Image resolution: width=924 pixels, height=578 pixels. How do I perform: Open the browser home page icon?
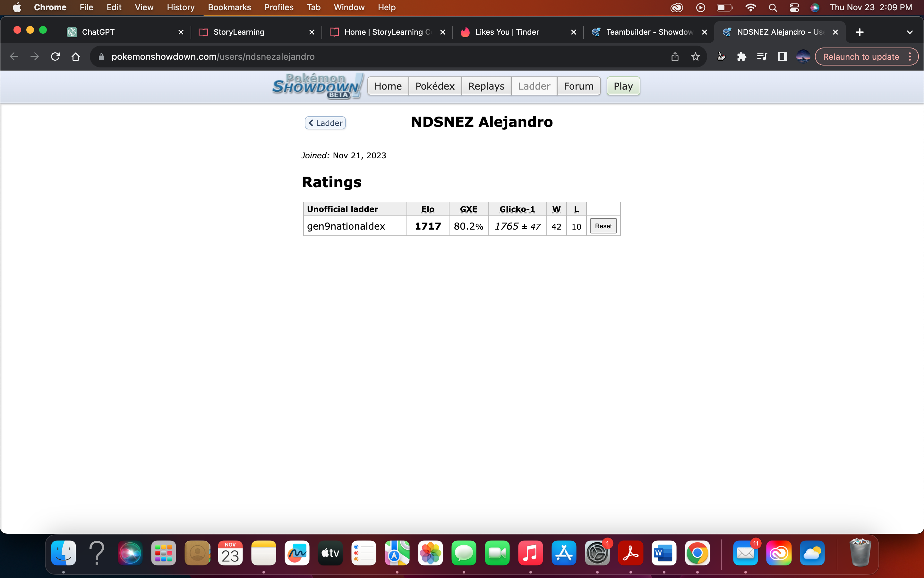pos(76,57)
